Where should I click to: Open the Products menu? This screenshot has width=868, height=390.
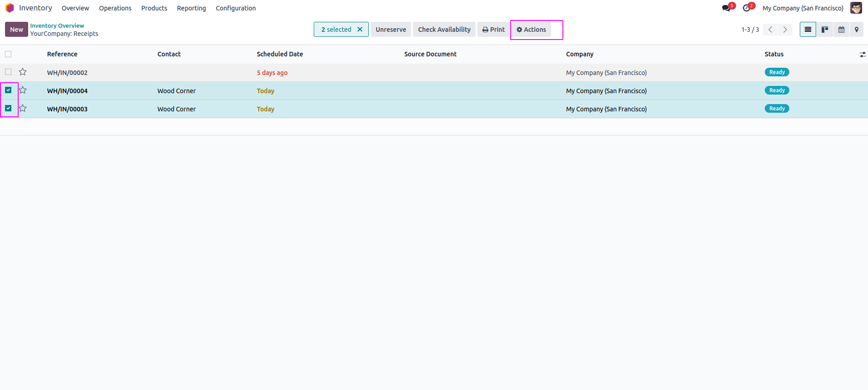[154, 8]
